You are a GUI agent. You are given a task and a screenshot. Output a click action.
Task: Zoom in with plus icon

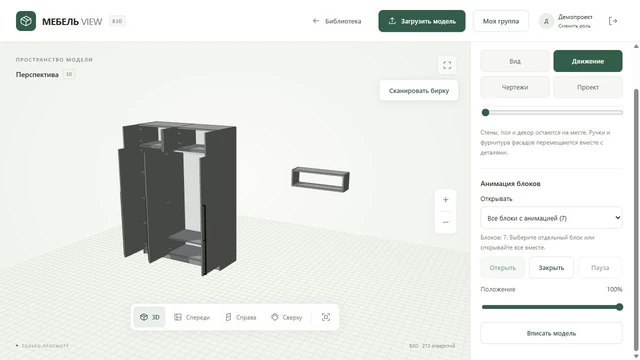click(x=445, y=200)
